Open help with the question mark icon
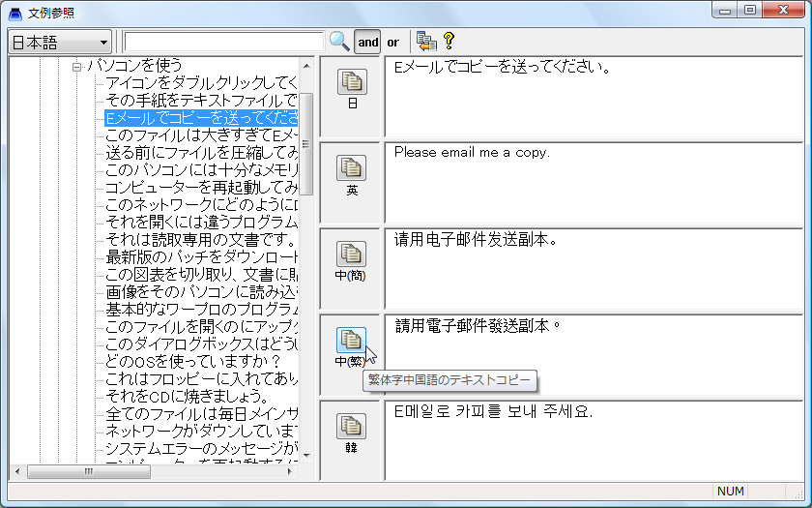Screen dimensions: 812x508 [x=449, y=41]
